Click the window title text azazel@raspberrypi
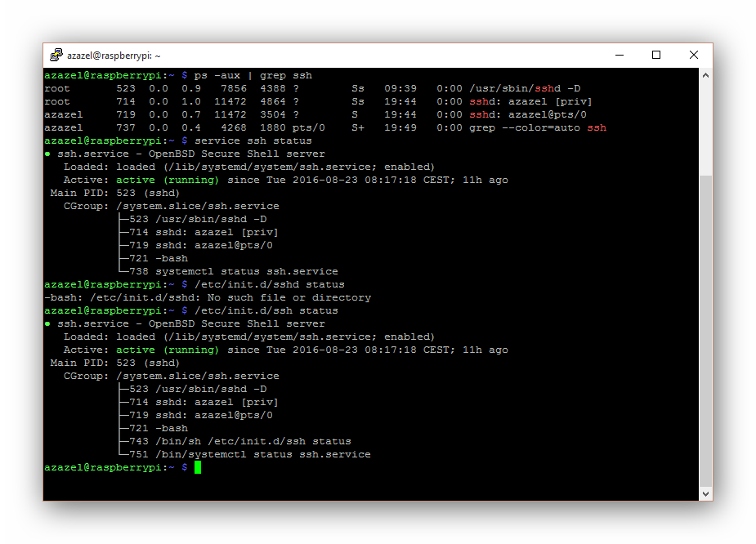 pos(114,56)
